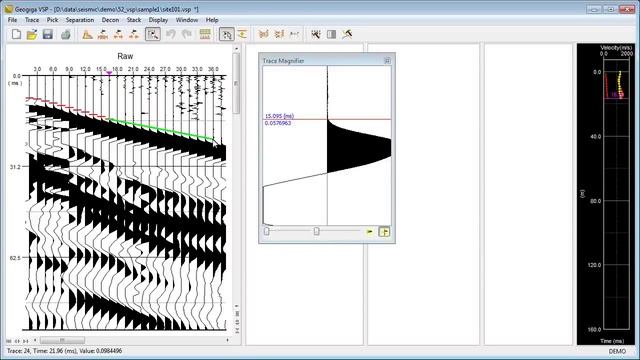Click the purple trace marker triangle

click(x=109, y=73)
